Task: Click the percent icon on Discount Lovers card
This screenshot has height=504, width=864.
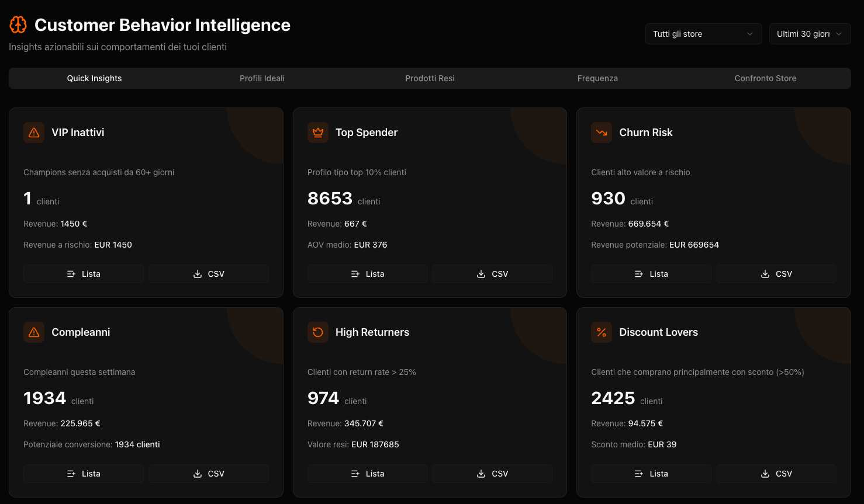Action: tap(601, 332)
